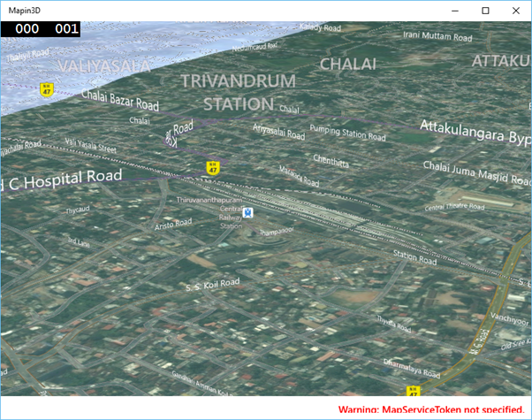Select the VALIYASALA area label

(103, 65)
